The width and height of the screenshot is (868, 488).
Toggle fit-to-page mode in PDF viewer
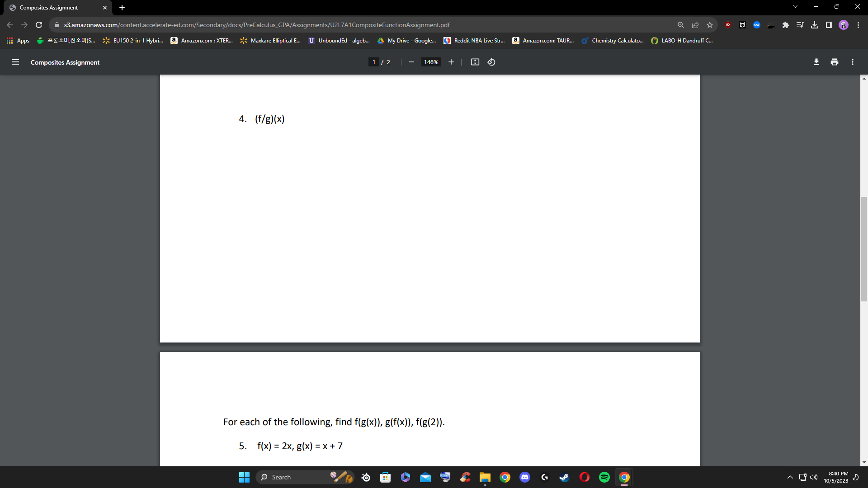pos(475,62)
